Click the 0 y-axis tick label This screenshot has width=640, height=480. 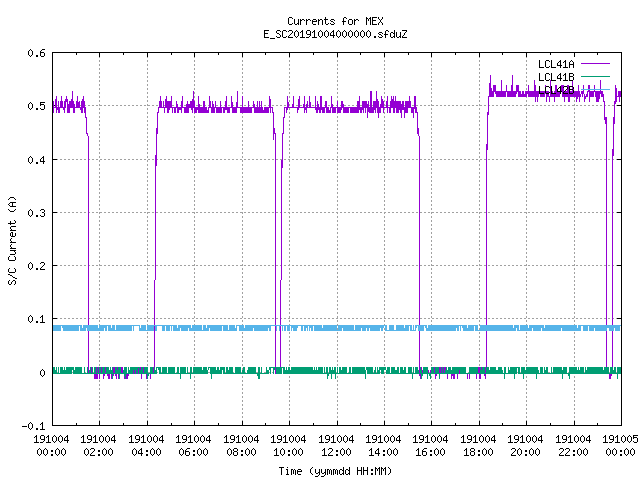[x=42, y=373]
